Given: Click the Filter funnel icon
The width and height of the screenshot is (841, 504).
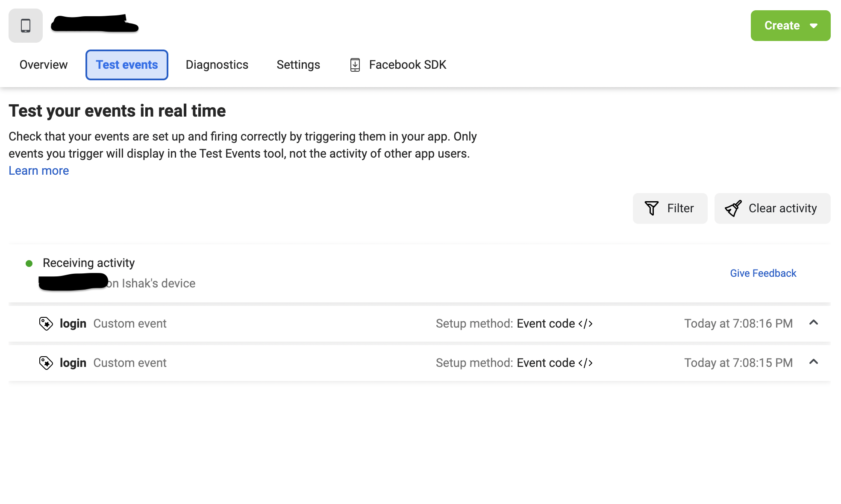Looking at the screenshot, I should (x=651, y=208).
